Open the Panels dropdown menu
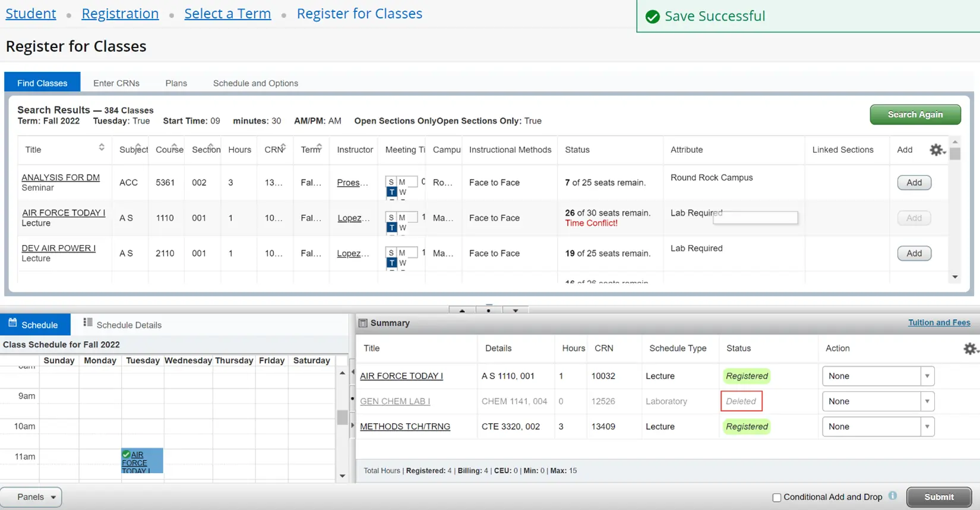The width and height of the screenshot is (980, 510). [31, 497]
